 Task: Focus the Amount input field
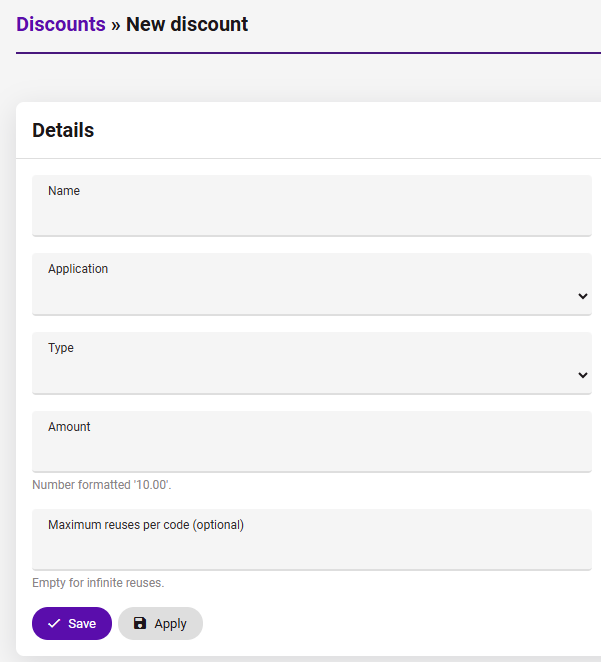click(312, 442)
